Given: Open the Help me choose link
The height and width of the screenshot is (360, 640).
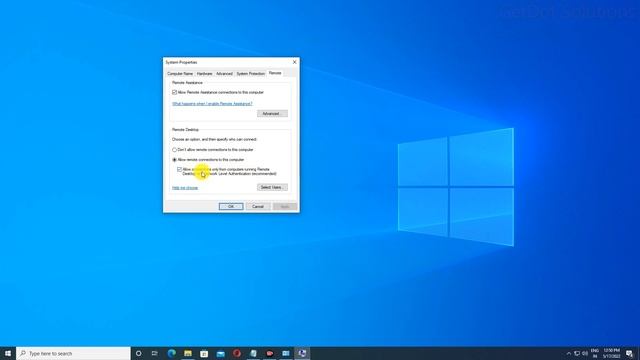Looking at the screenshot, I should 185,188.
